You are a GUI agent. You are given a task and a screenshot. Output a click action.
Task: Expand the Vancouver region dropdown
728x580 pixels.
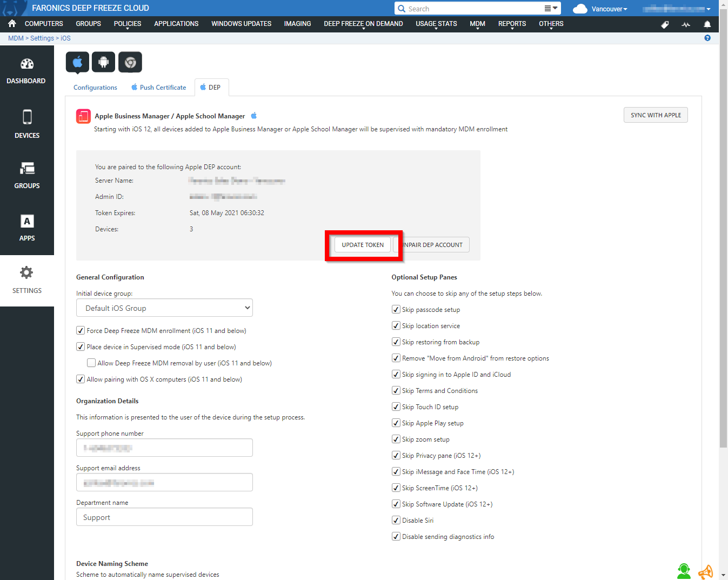609,9
